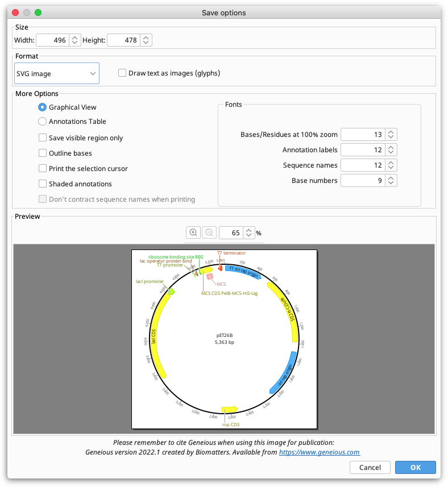Click the preview zoom percent stepper
The width and height of the screenshot is (448, 487).
click(x=248, y=232)
